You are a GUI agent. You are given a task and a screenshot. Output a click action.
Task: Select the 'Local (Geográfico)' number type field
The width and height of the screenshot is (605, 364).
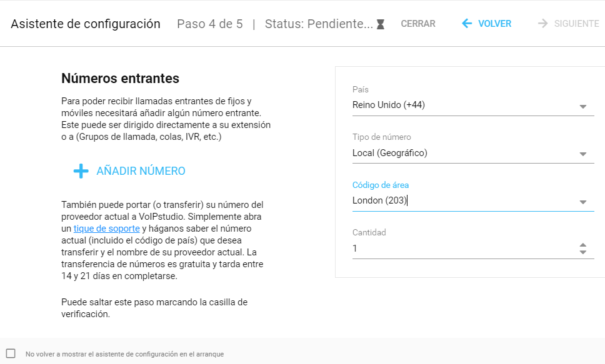(462, 153)
